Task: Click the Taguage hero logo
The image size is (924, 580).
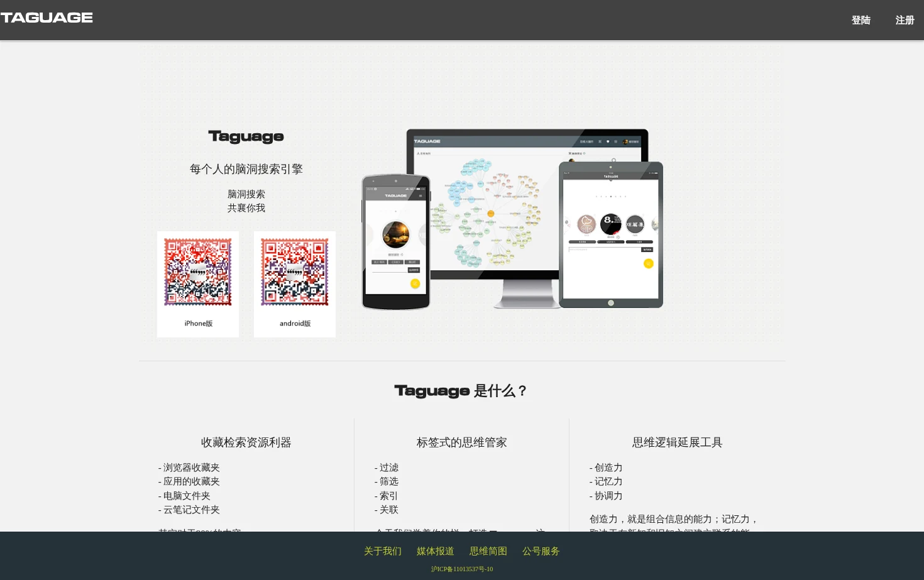Action: coord(246,136)
